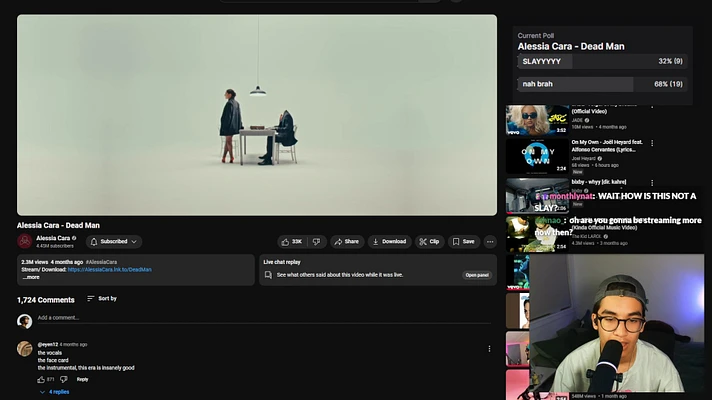Download the Dead Man video
This screenshot has height=400, width=712.
(x=390, y=242)
